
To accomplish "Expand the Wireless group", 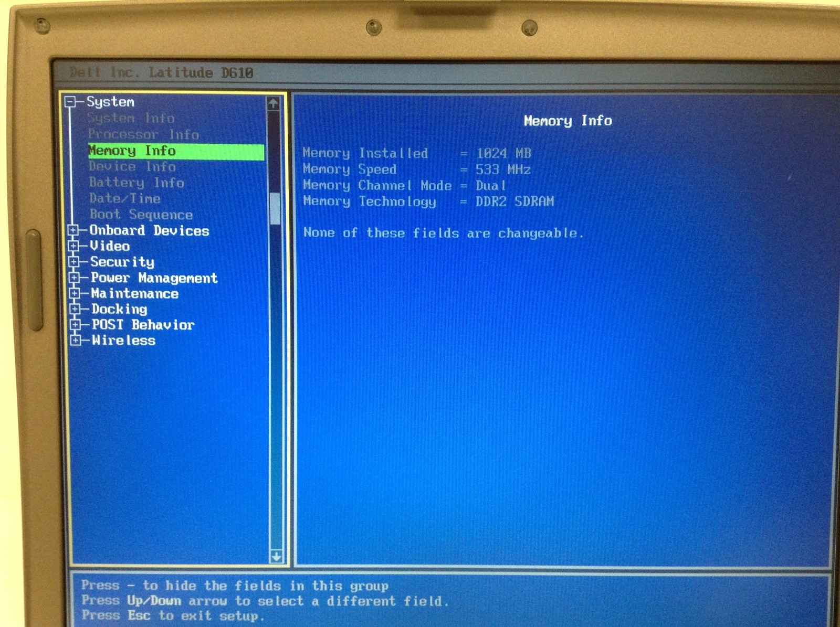I will click(x=76, y=341).
